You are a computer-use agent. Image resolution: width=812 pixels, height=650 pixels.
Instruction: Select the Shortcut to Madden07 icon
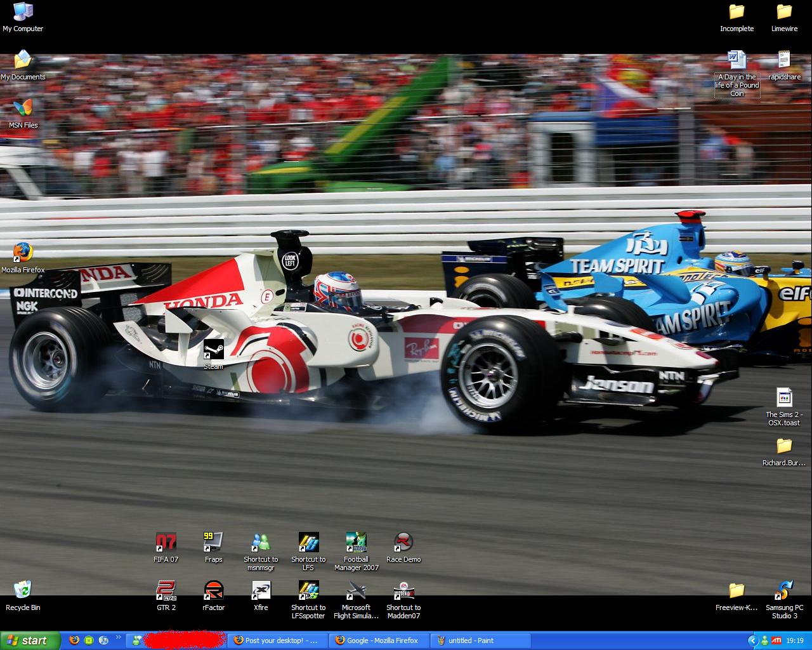pos(403,600)
